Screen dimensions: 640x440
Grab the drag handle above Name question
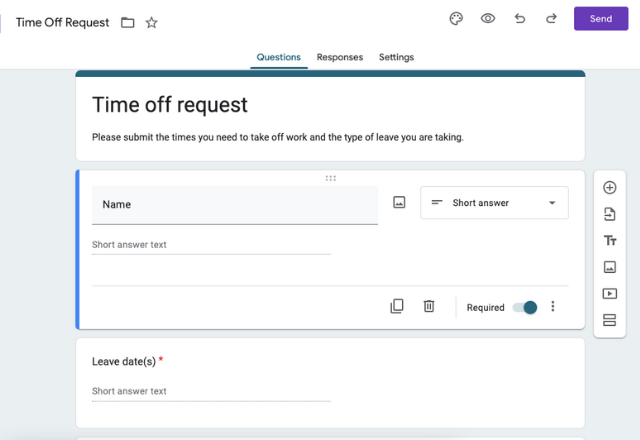[331, 178]
